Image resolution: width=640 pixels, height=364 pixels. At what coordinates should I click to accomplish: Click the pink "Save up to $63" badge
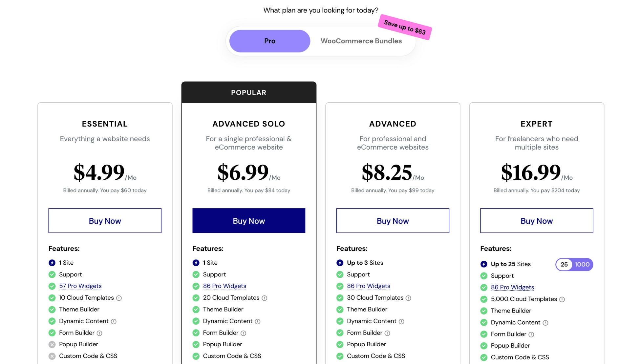click(404, 28)
